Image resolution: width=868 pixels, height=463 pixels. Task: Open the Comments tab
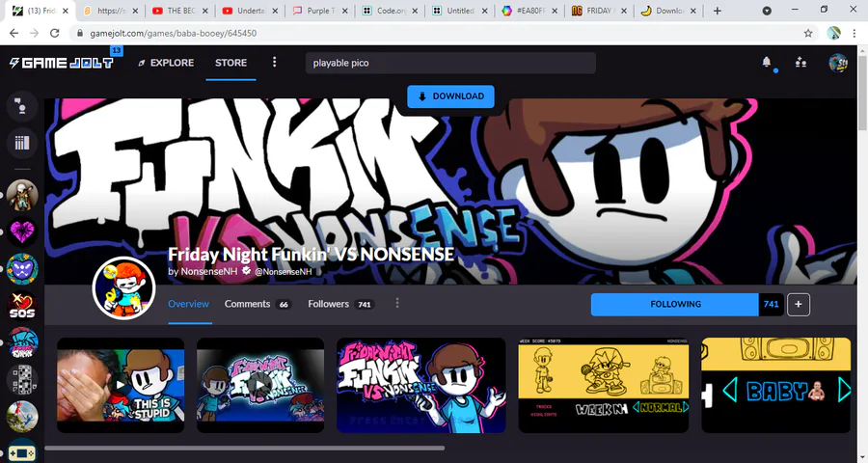click(x=258, y=304)
